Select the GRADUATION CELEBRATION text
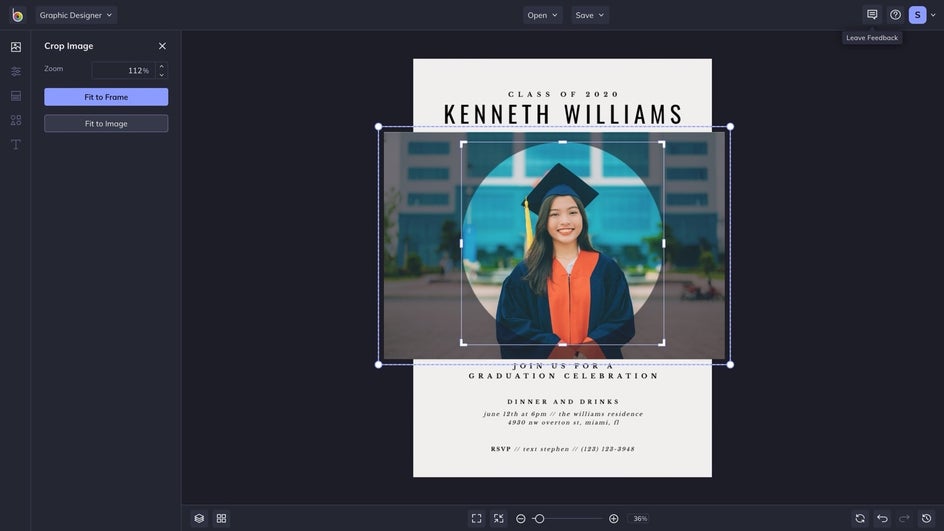 (x=564, y=376)
